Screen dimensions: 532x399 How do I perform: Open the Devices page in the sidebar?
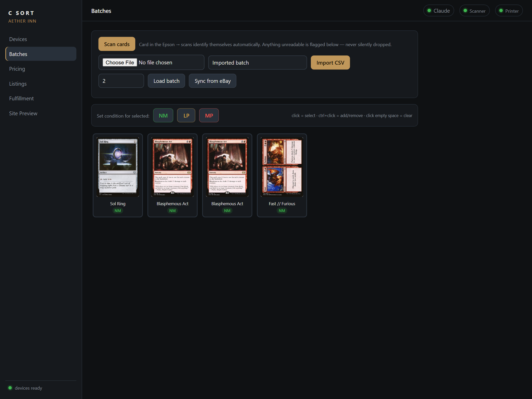tap(41, 39)
